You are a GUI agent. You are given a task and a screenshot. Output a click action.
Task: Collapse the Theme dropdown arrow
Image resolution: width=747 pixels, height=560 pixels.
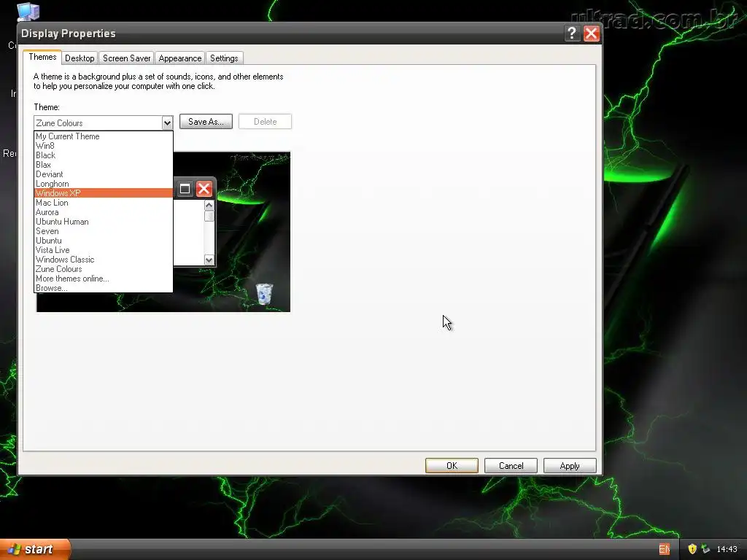[x=167, y=122]
